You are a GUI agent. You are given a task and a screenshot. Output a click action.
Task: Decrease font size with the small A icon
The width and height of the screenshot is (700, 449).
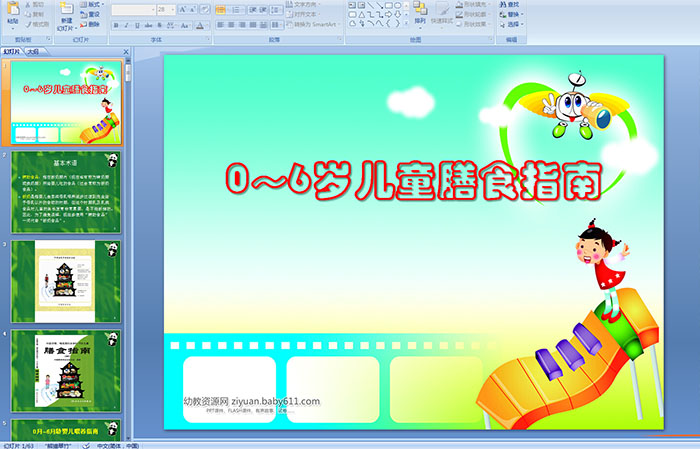pyautogui.click(x=193, y=9)
